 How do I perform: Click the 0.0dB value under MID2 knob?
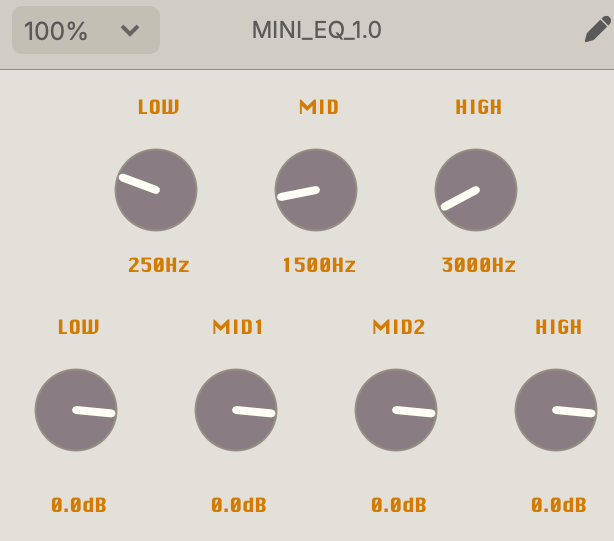coord(398,505)
